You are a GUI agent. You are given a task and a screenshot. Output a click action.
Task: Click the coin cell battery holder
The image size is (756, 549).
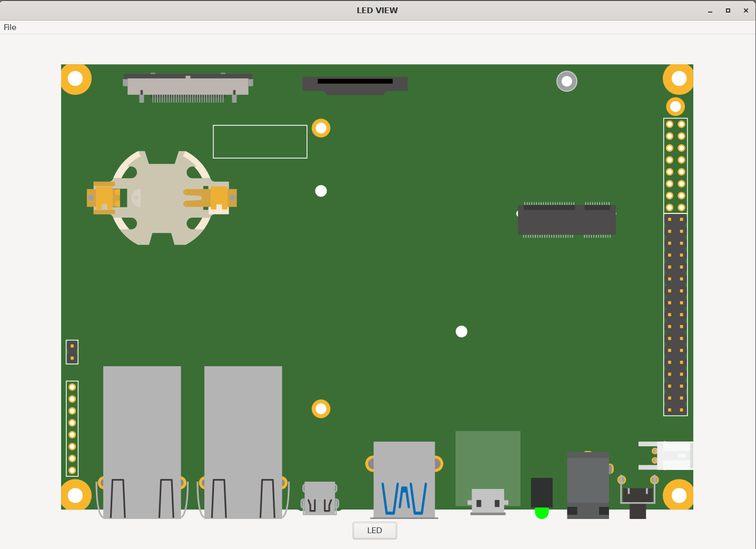pos(162,198)
